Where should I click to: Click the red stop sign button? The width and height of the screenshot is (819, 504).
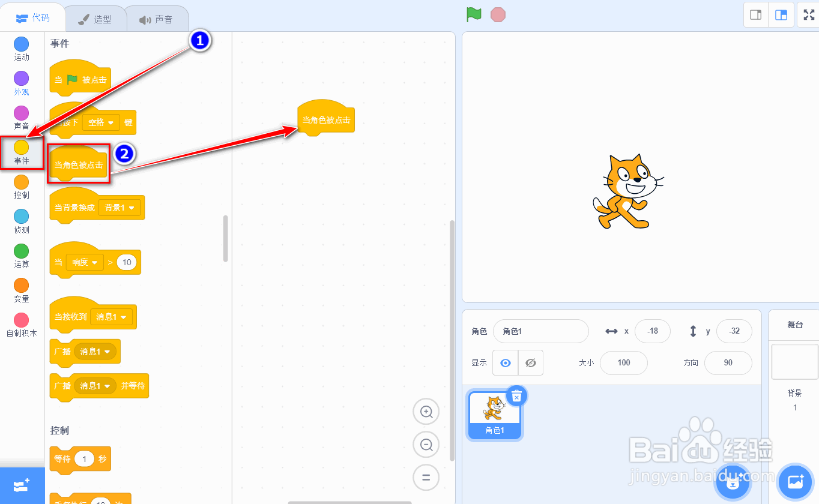click(498, 14)
